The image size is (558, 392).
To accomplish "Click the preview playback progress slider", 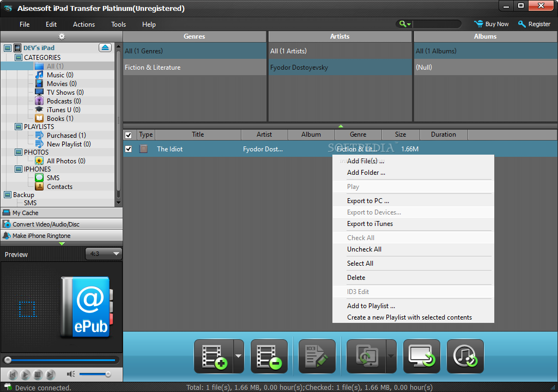I will tap(61, 360).
